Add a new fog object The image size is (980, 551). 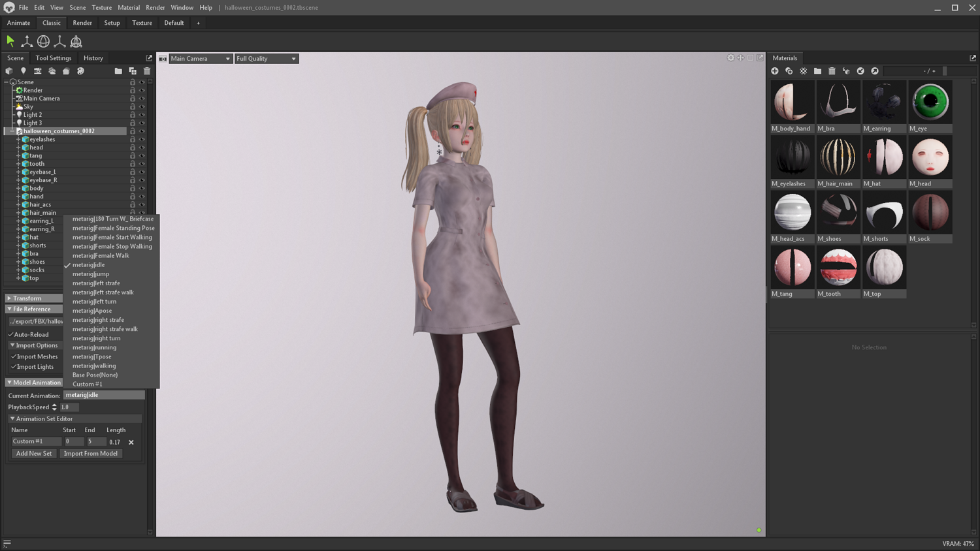[52, 71]
